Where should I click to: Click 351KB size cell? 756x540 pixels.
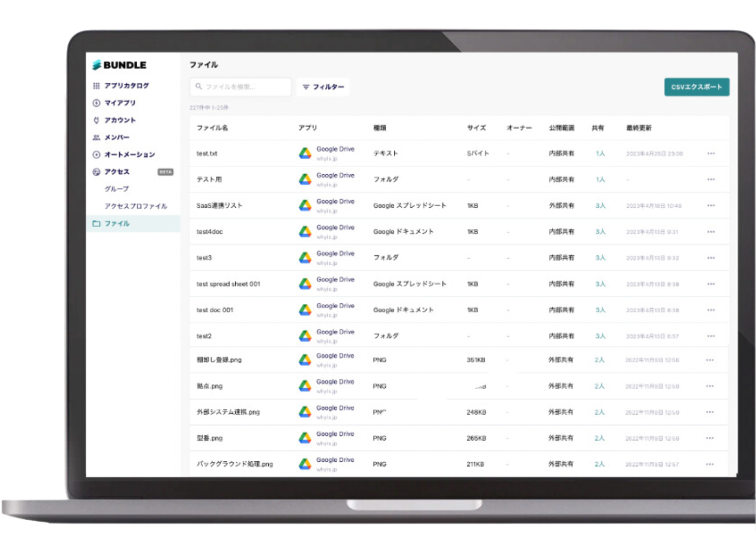(x=476, y=360)
